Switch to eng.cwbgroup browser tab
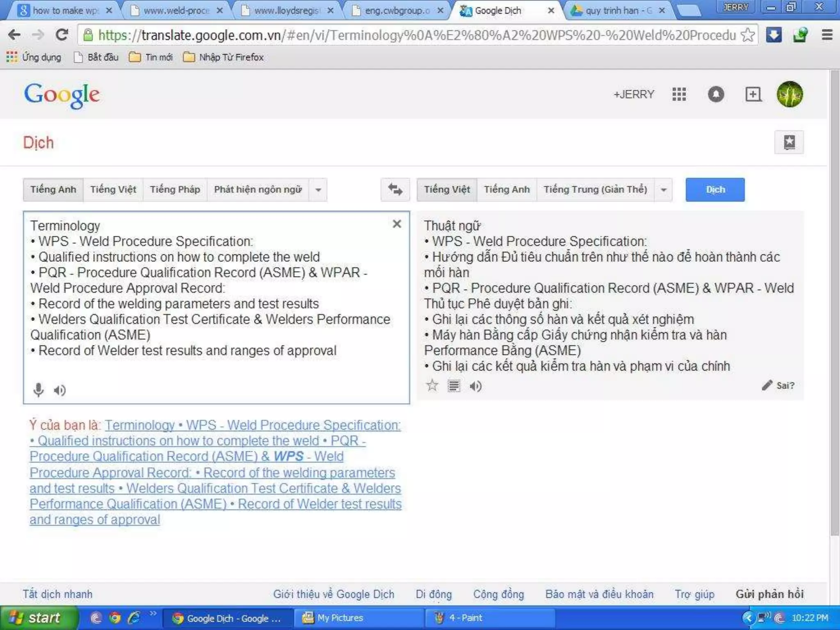 pyautogui.click(x=396, y=11)
